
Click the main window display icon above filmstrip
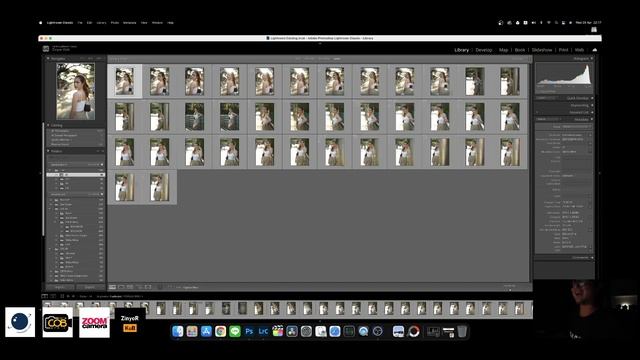pos(45,296)
